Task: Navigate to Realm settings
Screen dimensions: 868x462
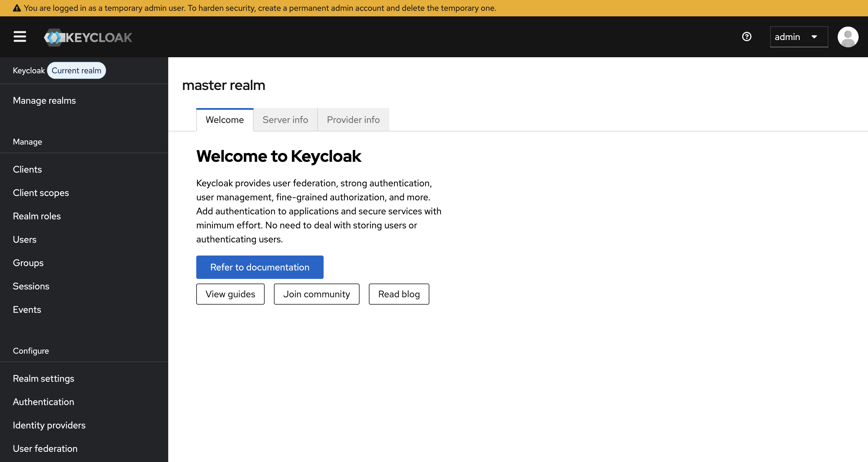Action: (44, 378)
